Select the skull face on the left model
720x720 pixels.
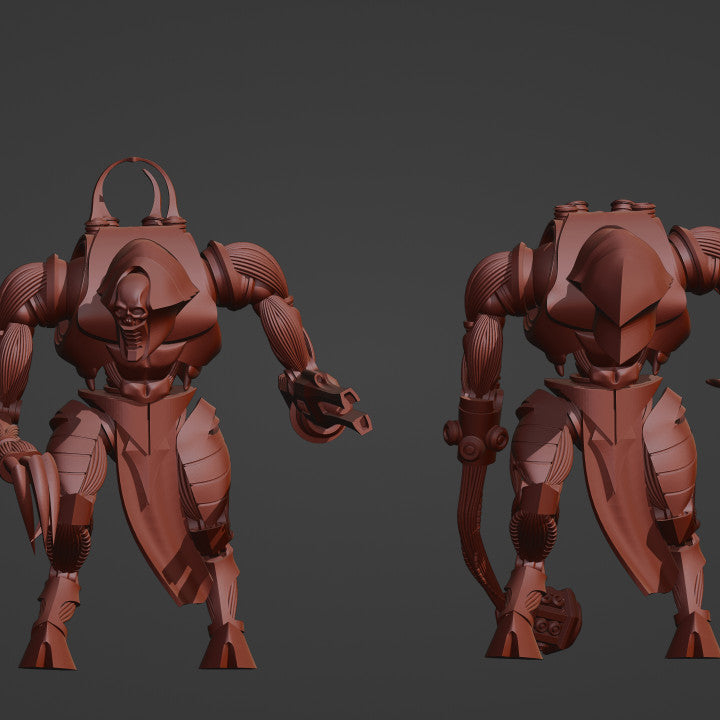133,314
